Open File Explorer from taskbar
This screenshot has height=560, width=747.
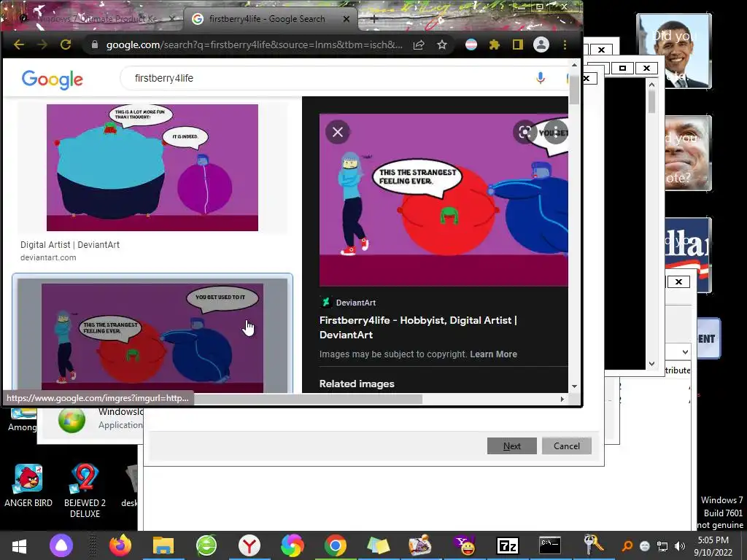(x=163, y=545)
